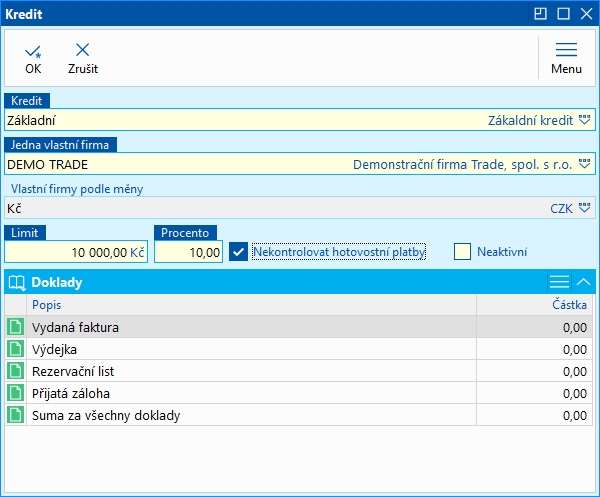Click the Limit label
600x497 pixels.
pyautogui.click(x=25, y=233)
